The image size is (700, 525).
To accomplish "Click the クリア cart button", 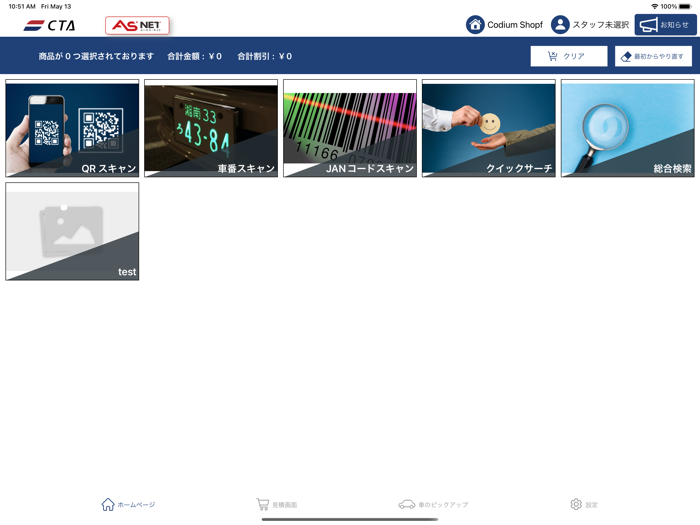I will pos(569,56).
